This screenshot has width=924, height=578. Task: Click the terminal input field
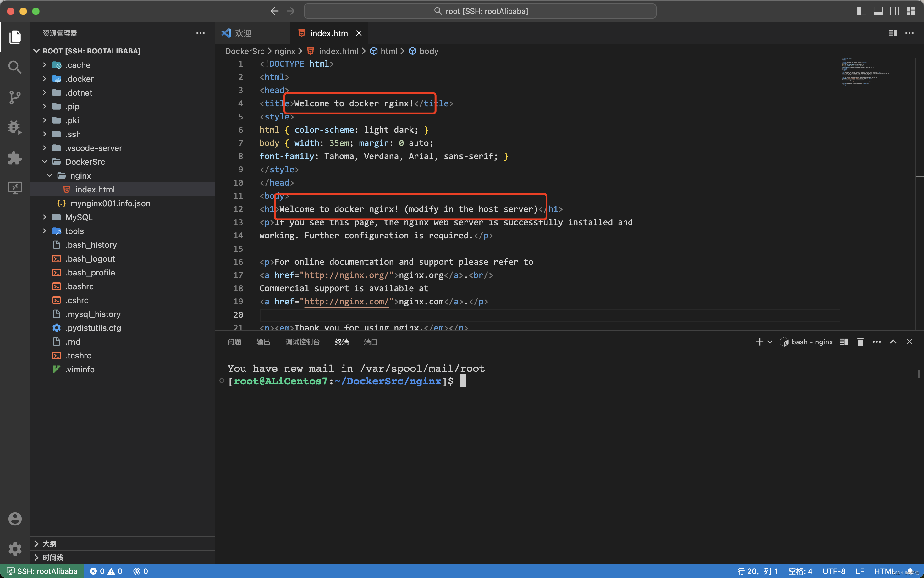tap(466, 381)
